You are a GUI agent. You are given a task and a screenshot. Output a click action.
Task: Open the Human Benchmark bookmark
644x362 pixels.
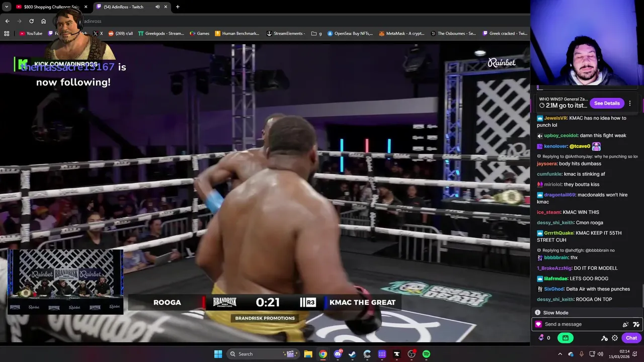(x=237, y=34)
